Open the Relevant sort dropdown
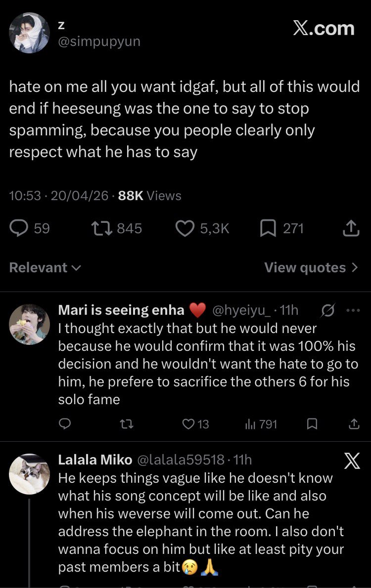The height and width of the screenshot is (588, 371). [x=45, y=267]
